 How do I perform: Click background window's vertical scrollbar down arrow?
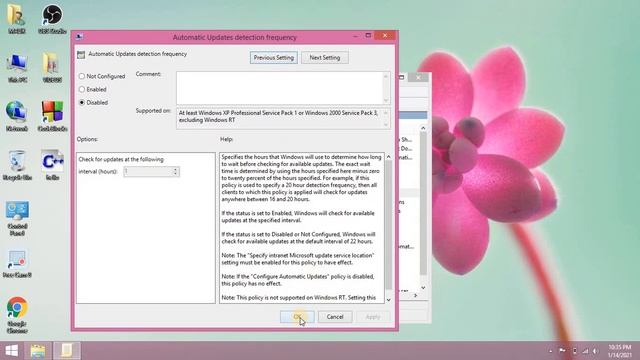(423, 287)
